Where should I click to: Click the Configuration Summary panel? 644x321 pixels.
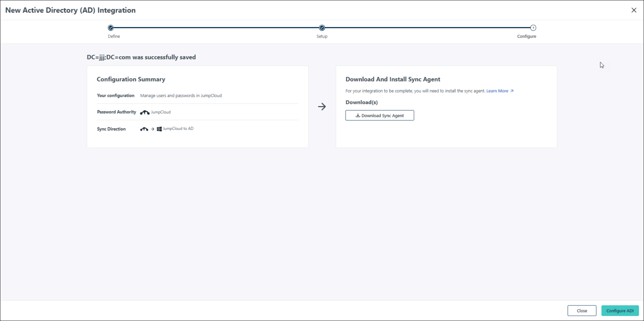point(197,106)
